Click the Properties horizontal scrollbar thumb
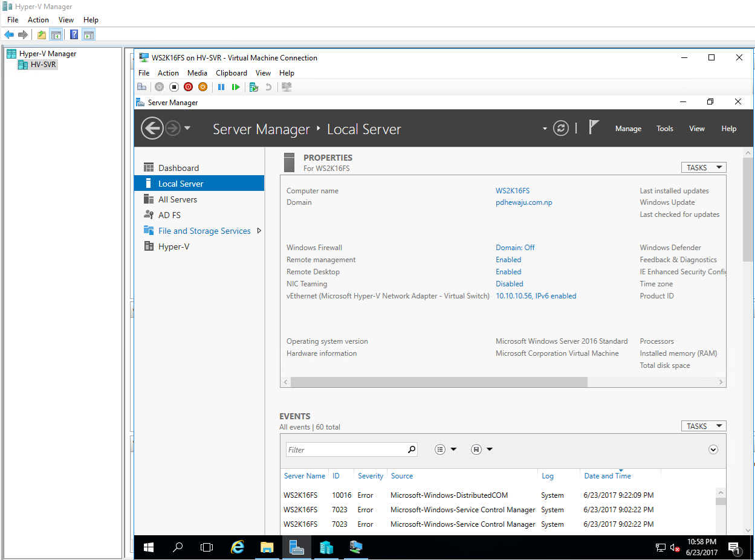This screenshot has height=560, width=755. [x=439, y=382]
